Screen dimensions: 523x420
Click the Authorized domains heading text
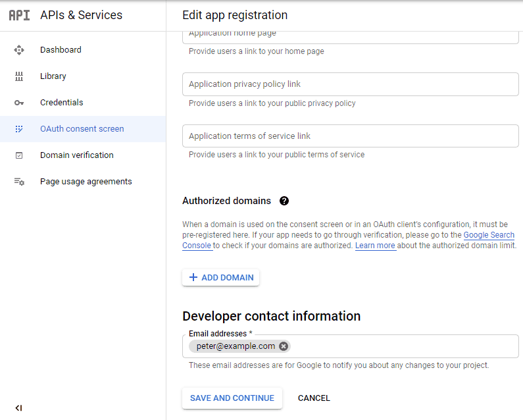pos(226,201)
